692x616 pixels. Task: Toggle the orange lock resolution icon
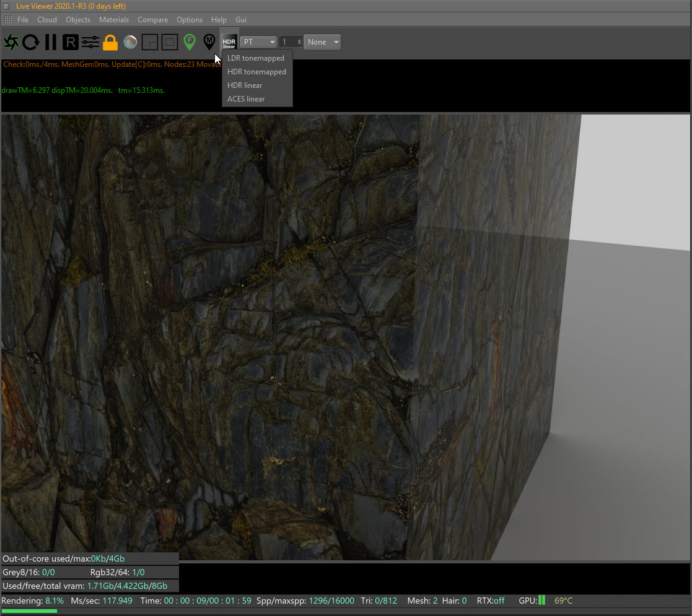110,43
